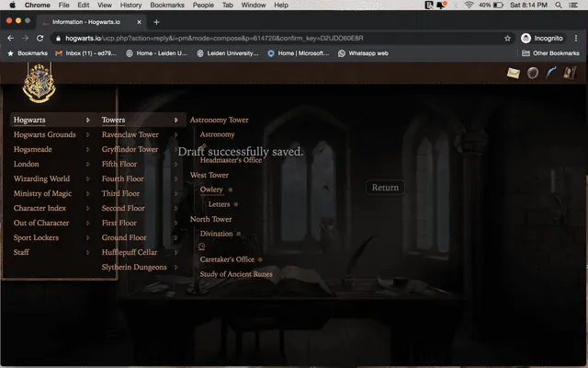This screenshot has width=588, height=368.
Task: Open the Whatsapp web bookmark
Action: coord(363,53)
